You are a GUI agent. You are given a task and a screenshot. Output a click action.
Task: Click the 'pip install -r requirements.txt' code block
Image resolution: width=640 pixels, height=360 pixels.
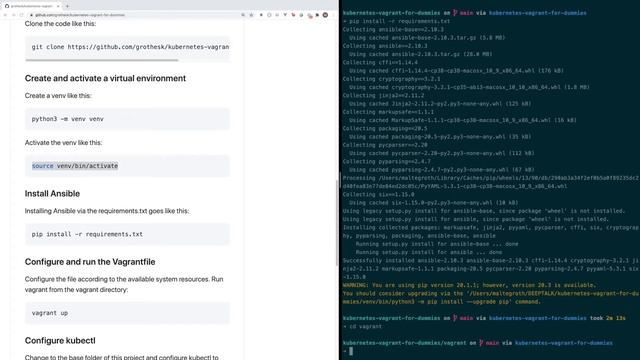coord(127,234)
